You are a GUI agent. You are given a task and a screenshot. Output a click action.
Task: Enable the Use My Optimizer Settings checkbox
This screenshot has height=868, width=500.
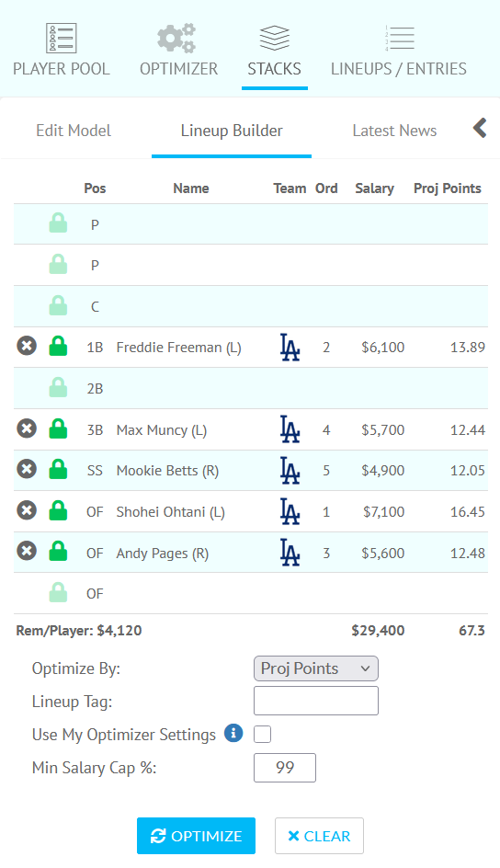click(x=262, y=734)
